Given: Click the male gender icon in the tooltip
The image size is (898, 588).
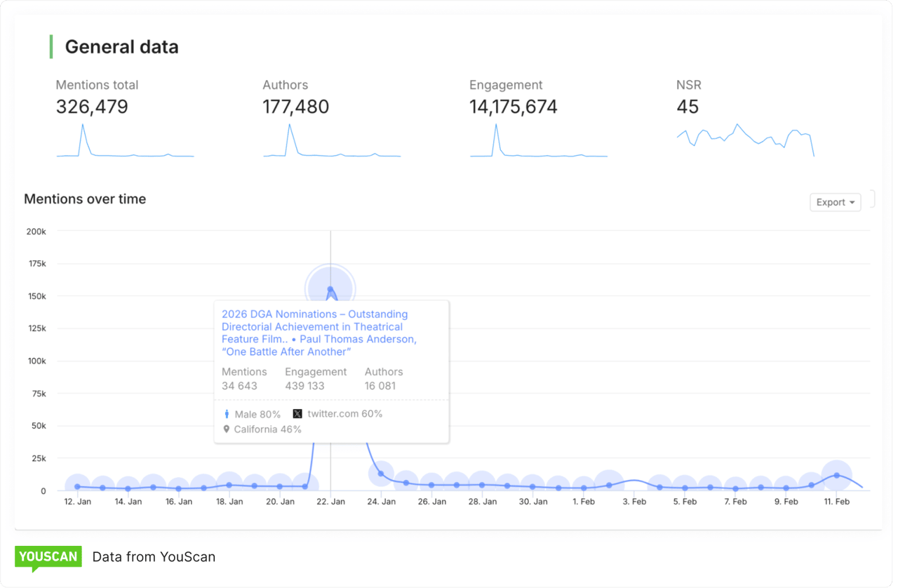Looking at the screenshot, I should point(226,414).
